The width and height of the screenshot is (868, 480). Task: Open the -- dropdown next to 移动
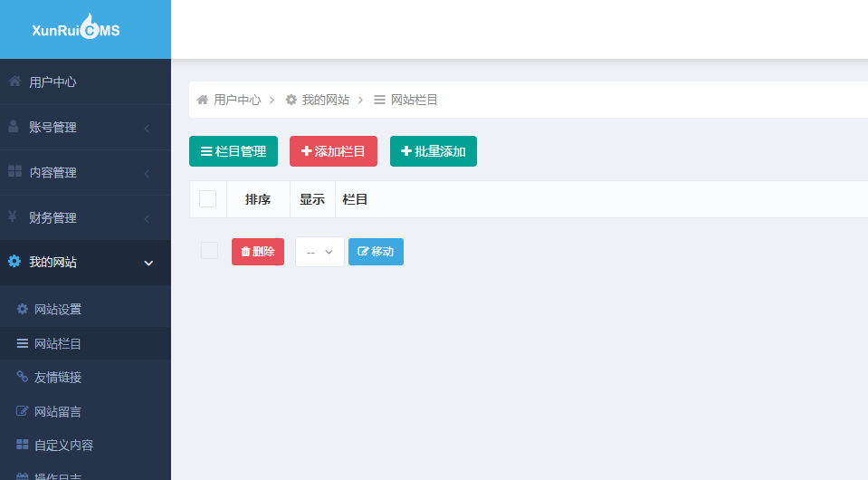click(x=320, y=252)
